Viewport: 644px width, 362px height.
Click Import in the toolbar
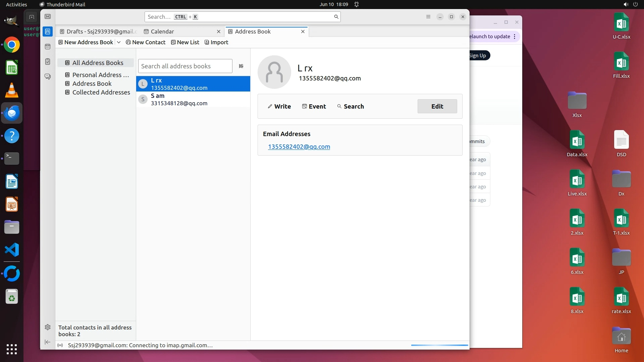216,42
